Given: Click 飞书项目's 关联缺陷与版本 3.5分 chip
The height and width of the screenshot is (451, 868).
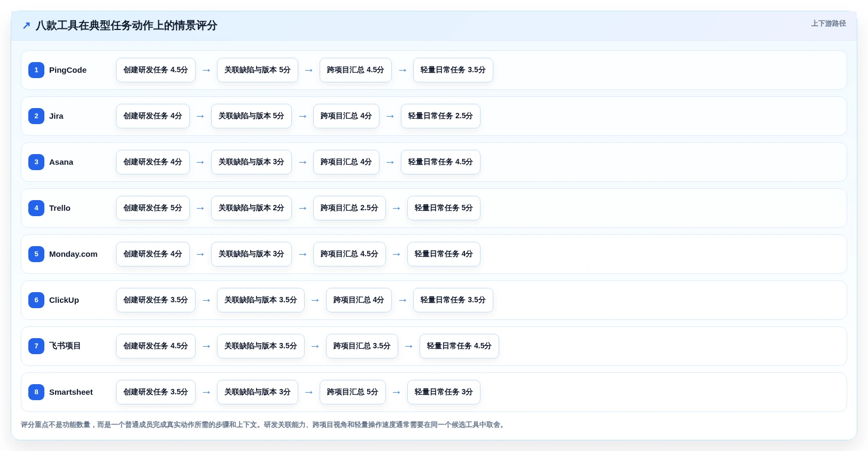Looking at the screenshot, I should (x=261, y=346).
